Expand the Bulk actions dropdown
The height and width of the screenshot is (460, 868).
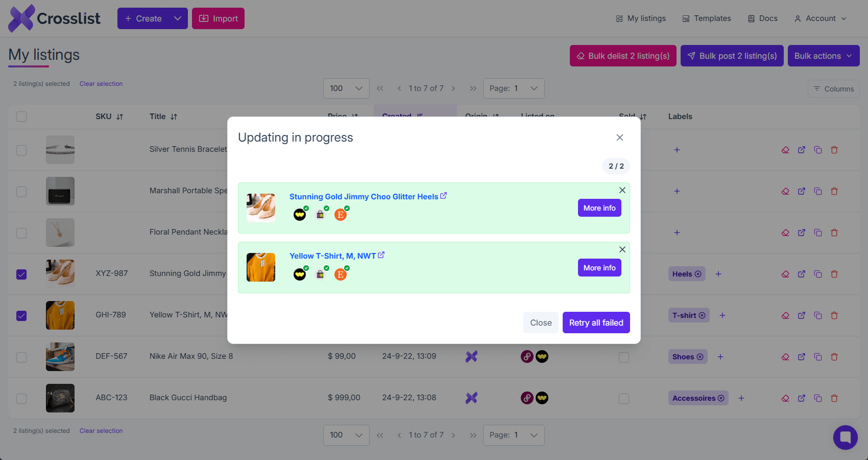pos(824,56)
